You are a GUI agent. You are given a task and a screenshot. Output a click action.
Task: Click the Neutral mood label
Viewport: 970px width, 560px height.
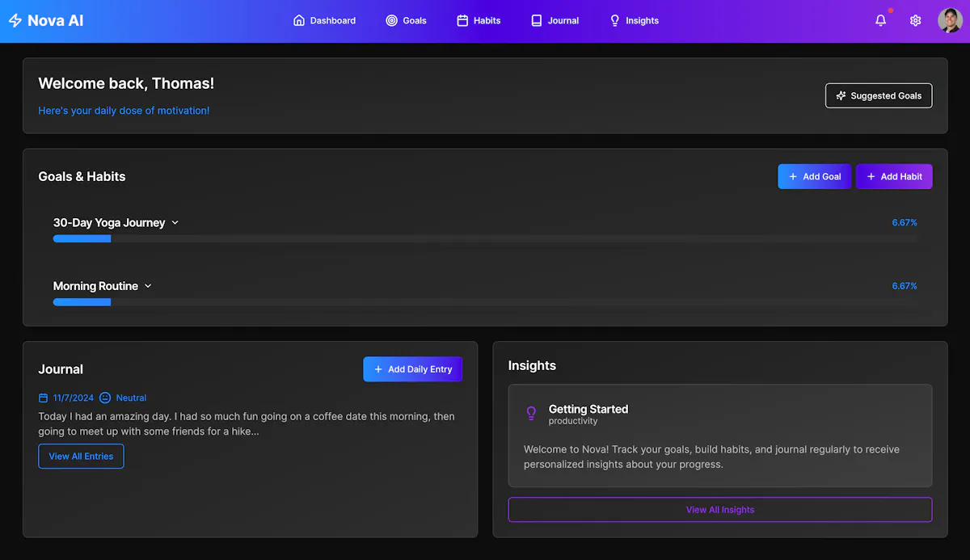pyautogui.click(x=131, y=398)
